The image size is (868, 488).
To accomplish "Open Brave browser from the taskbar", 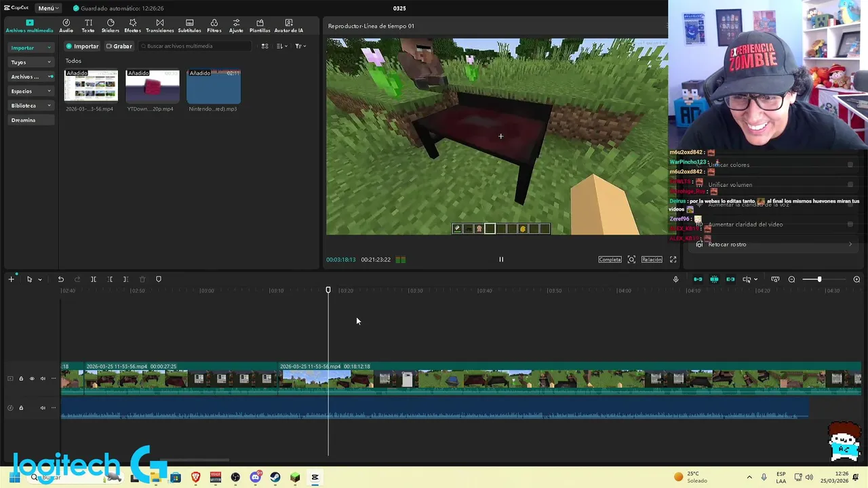I will pyautogui.click(x=196, y=477).
